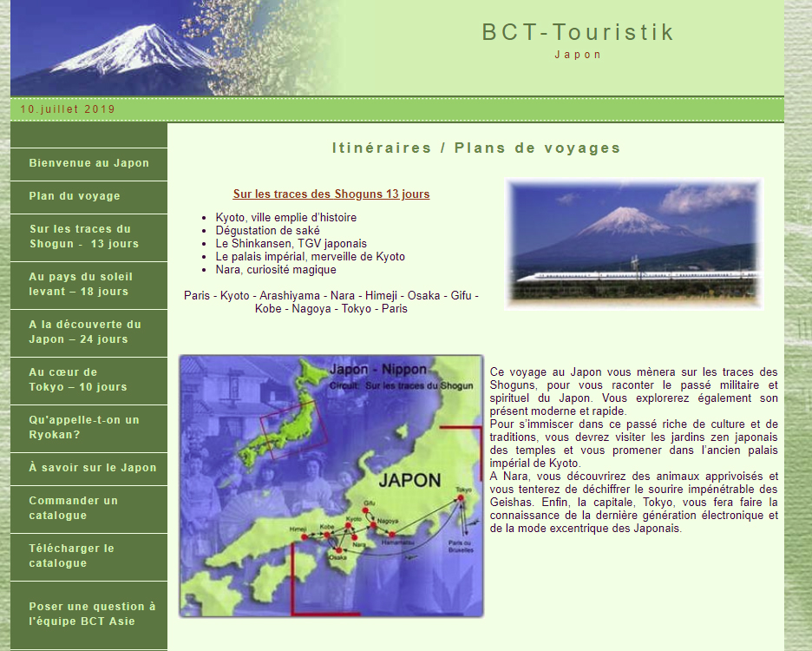Click the date 10.juillet 2019

68,109
